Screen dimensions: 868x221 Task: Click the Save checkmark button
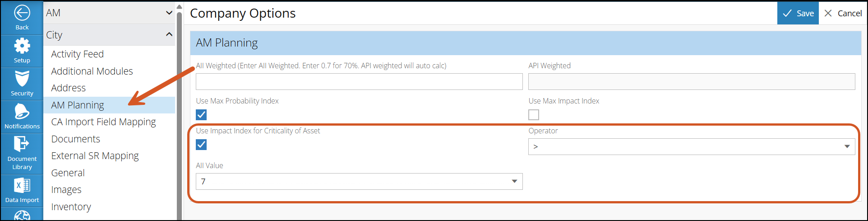pos(798,13)
